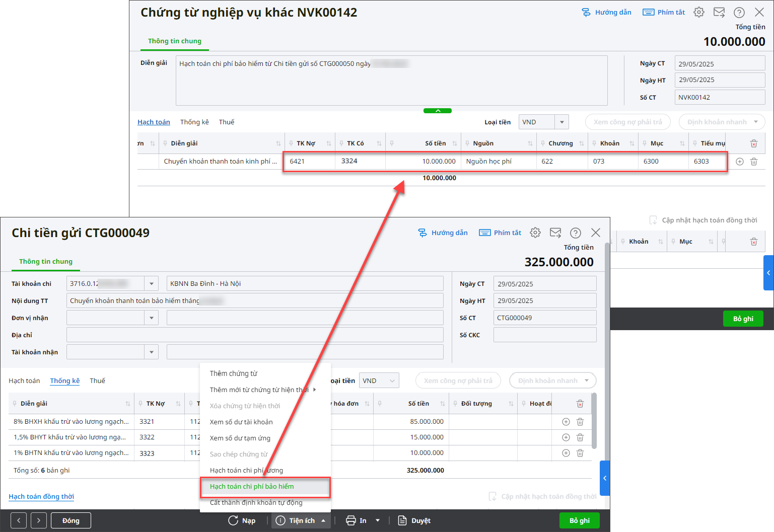Pin the Nguồn column in NVK00142 table
Image resolution: width=774 pixels, height=532 pixels.
(467, 143)
